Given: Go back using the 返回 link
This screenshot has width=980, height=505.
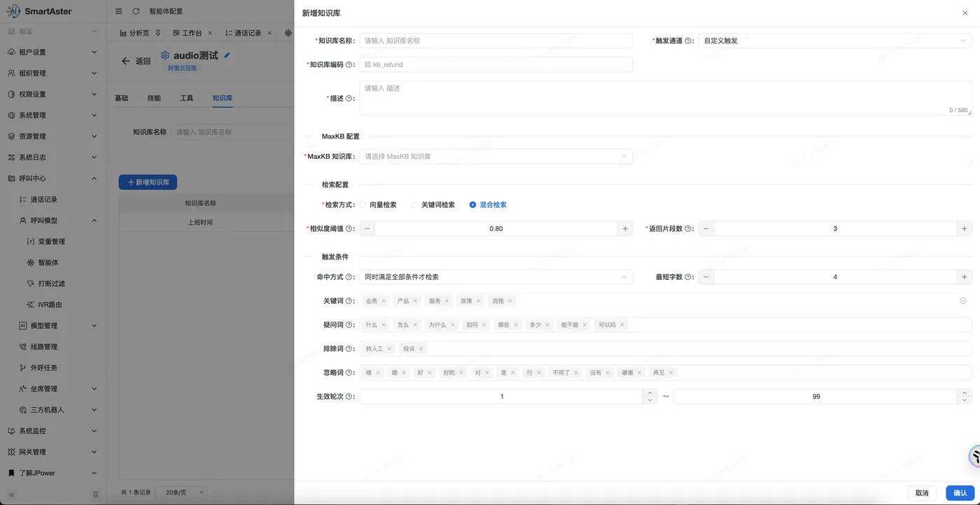Looking at the screenshot, I should (x=136, y=61).
